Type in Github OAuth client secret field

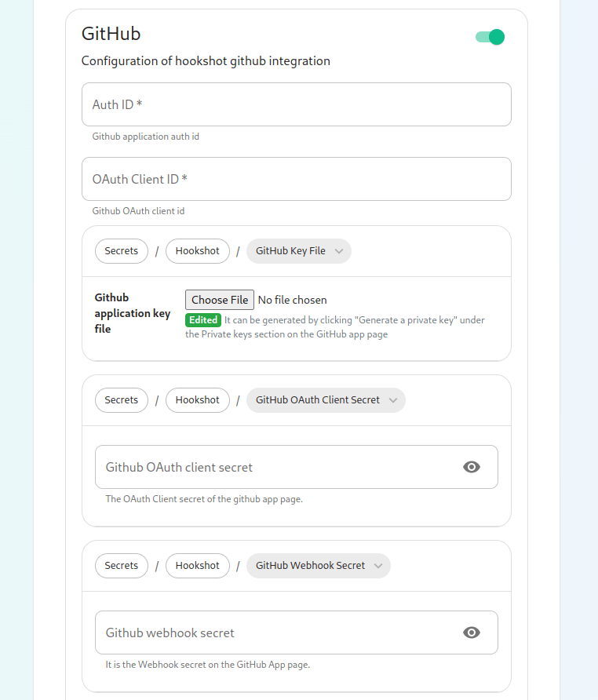click(275, 467)
